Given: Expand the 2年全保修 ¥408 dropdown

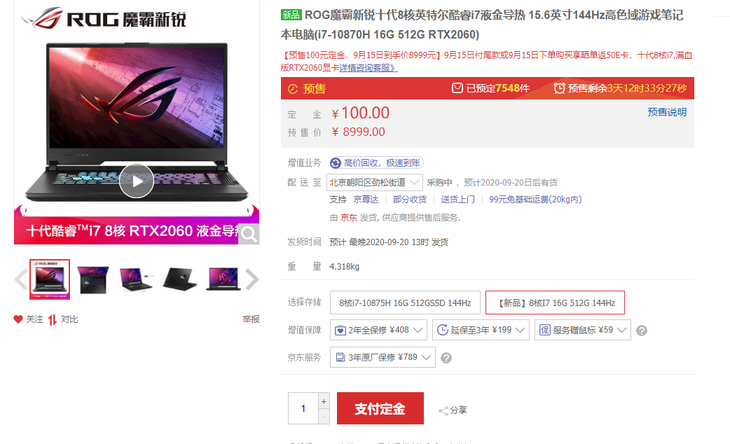Looking at the screenshot, I should 379,330.
